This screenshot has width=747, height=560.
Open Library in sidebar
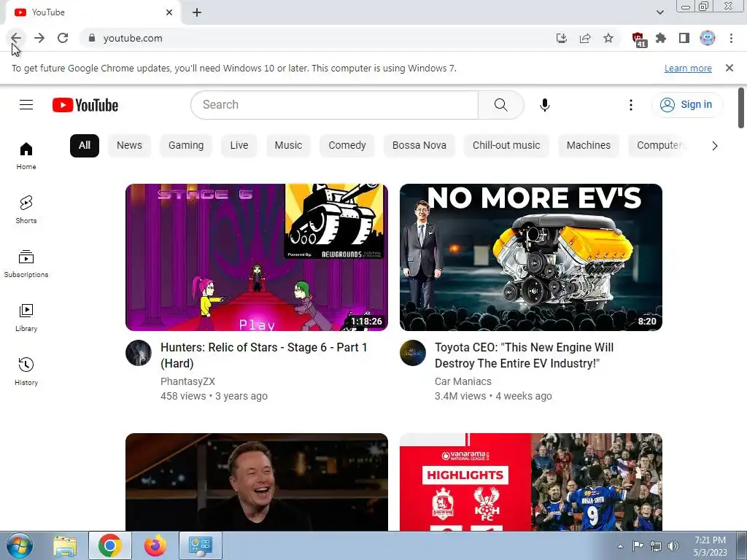26,318
